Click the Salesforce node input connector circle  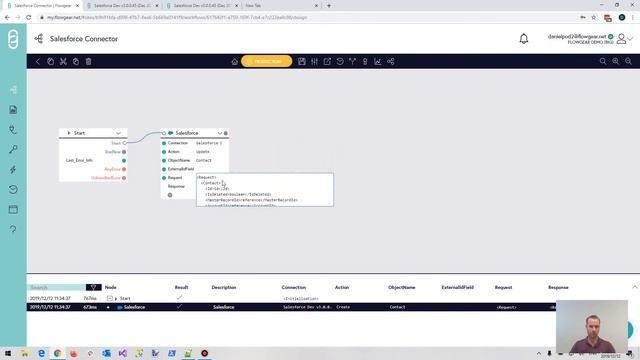pyautogui.click(x=164, y=133)
